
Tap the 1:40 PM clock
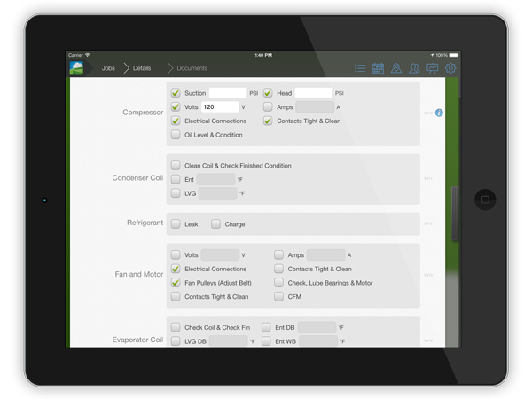pos(263,55)
